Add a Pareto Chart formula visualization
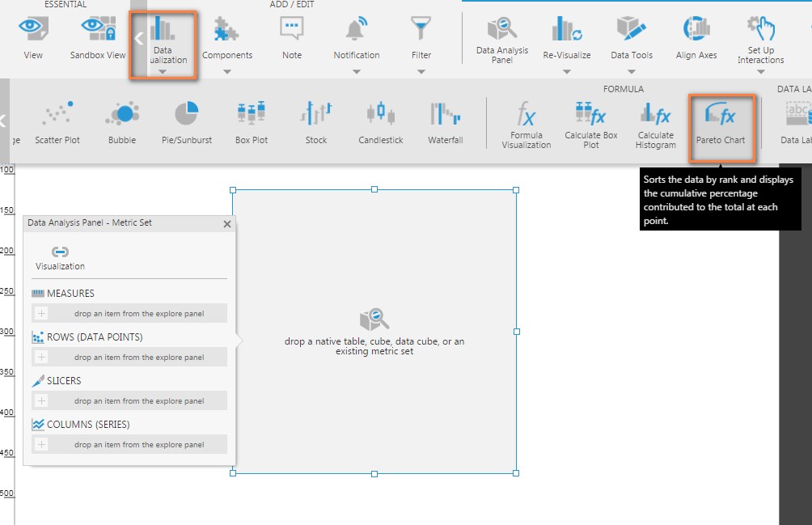This screenshot has width=812, height=525. [722, 125]
